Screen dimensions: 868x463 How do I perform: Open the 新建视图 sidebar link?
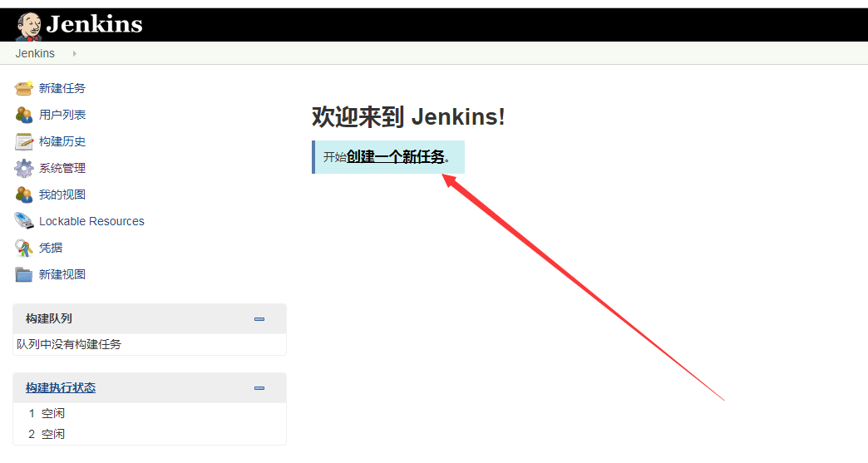[62, 274]
